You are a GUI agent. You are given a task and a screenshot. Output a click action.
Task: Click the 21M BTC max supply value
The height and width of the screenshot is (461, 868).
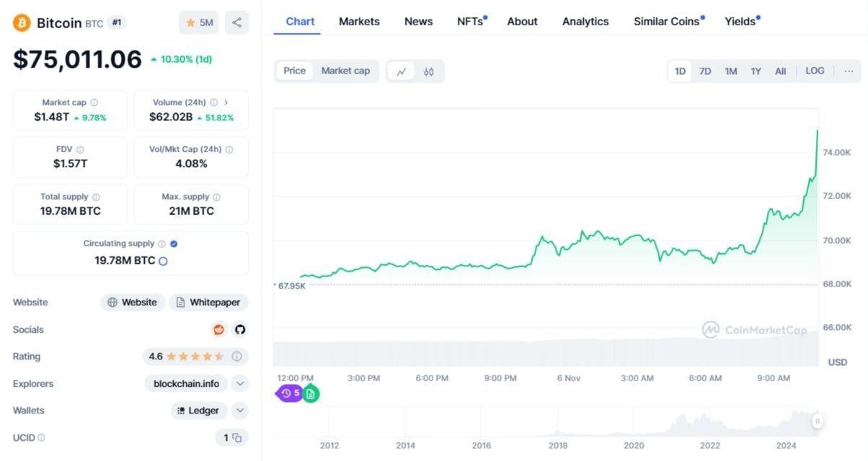(191, 211)
